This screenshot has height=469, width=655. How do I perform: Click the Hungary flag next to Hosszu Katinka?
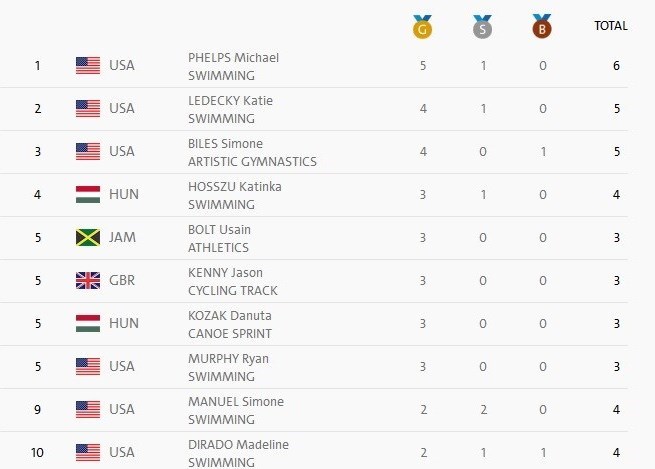[x=88, y=195]
